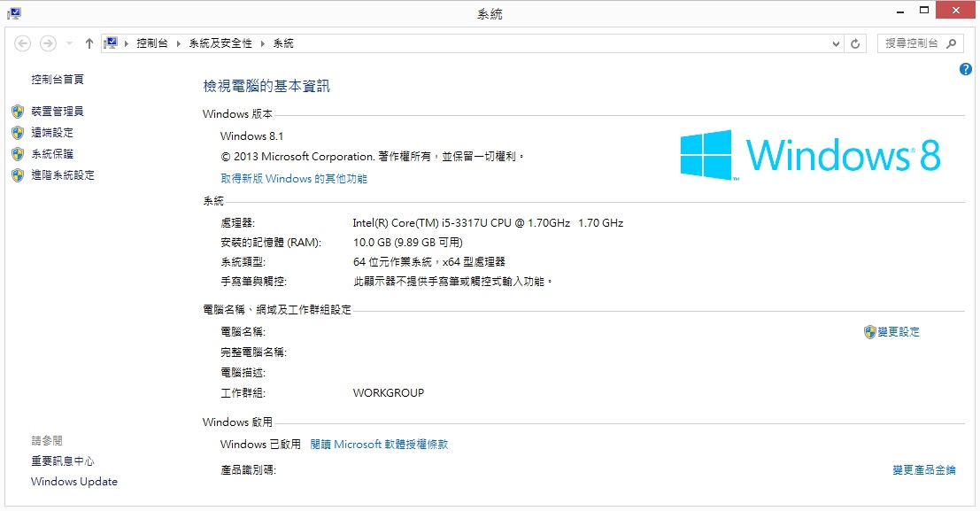Image resolution: width=980 pixels, height=511 pixels.
Task: Click the 64 位元作業系統 system type text
Action: 429,262
